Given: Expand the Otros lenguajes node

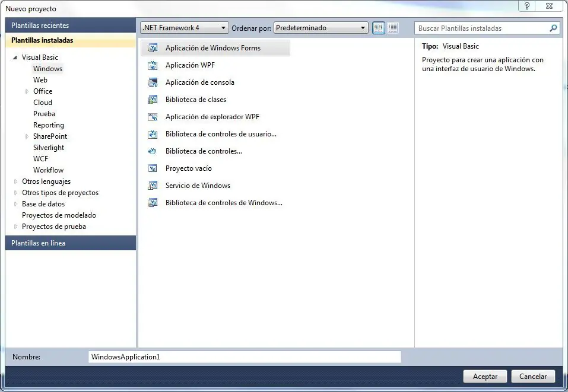Looking at the screenshot, I should 15,181.
